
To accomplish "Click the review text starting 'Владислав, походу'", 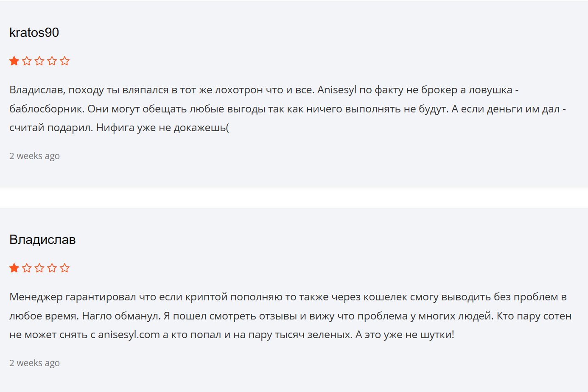I will point(288,109).
